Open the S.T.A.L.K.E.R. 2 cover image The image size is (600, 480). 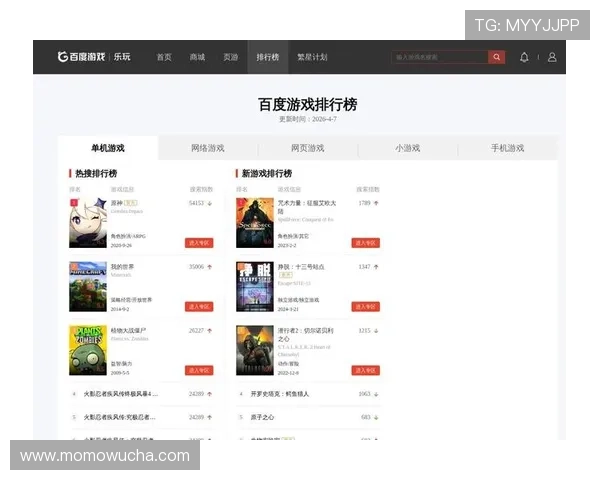point(255,350)
